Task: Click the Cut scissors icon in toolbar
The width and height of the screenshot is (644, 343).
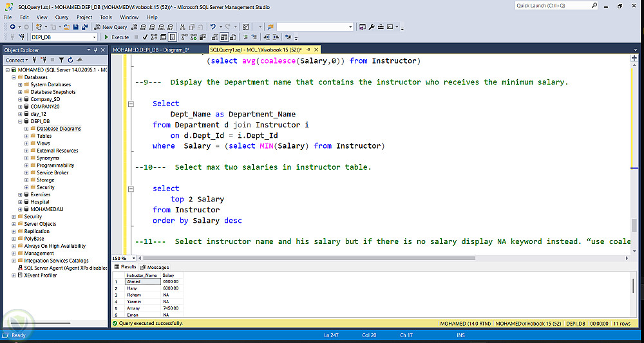Action: coord(183,27)
